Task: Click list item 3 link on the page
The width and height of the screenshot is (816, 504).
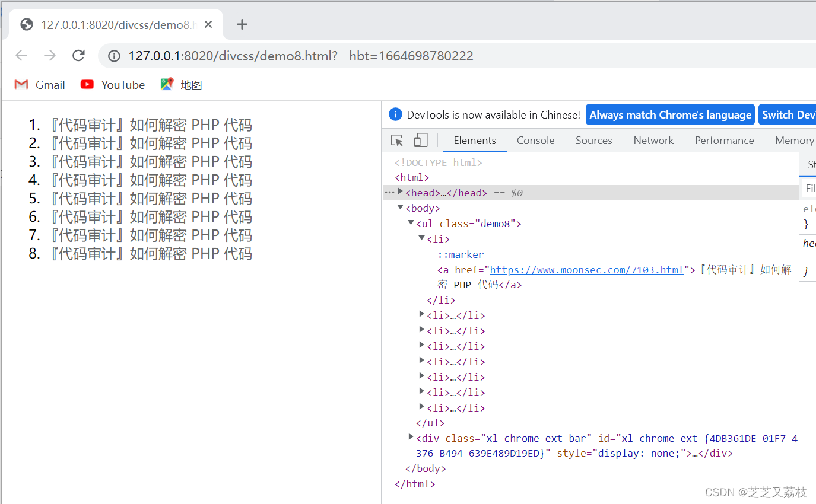Action: click(150, 162)
